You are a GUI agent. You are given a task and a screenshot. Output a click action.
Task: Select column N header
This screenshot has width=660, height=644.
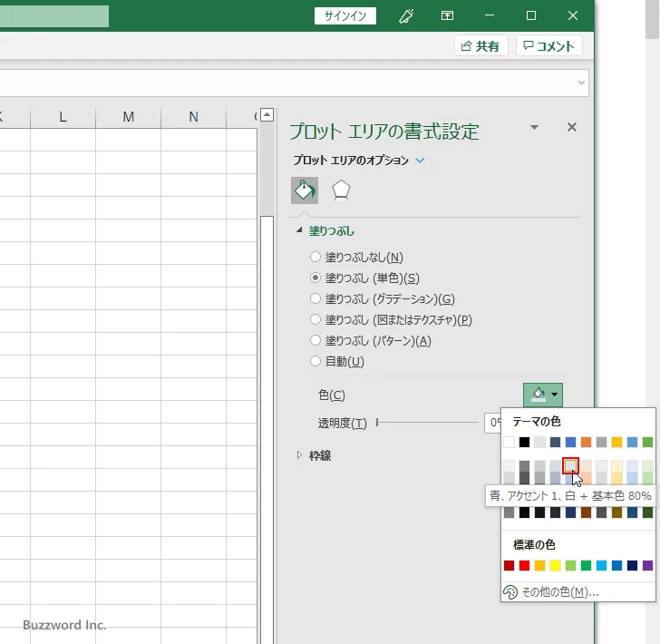[x=193, y=117]
